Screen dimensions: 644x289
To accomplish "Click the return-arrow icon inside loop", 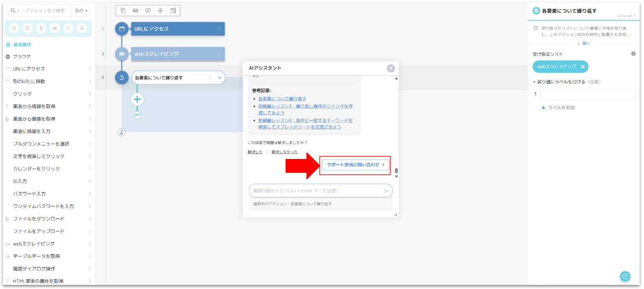I will pos(137,115).
